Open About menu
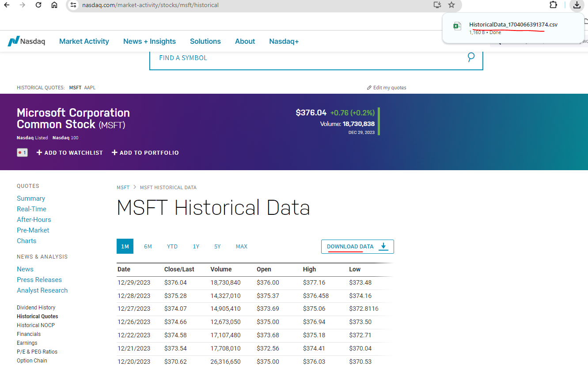The height and width of the screenshot is (366, 588). (x=245, y=41)
